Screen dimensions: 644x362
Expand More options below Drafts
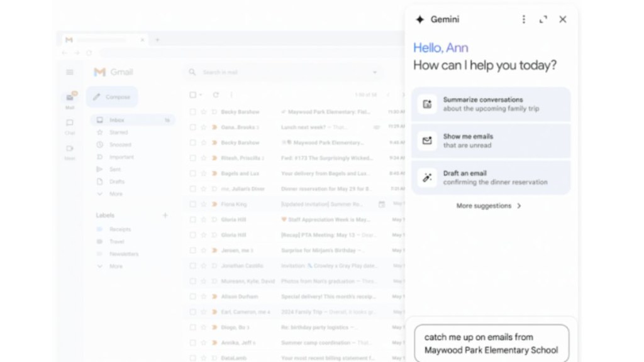tap(115, 194)
